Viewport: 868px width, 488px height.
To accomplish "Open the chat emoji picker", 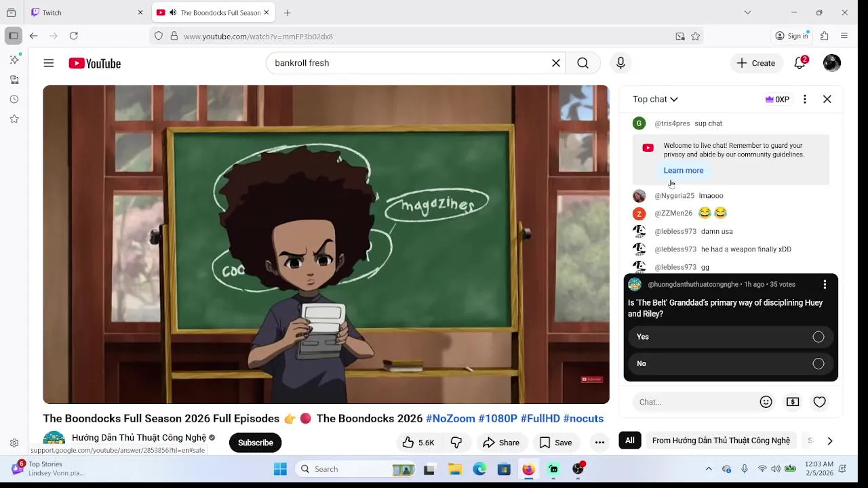I will 766,402.
